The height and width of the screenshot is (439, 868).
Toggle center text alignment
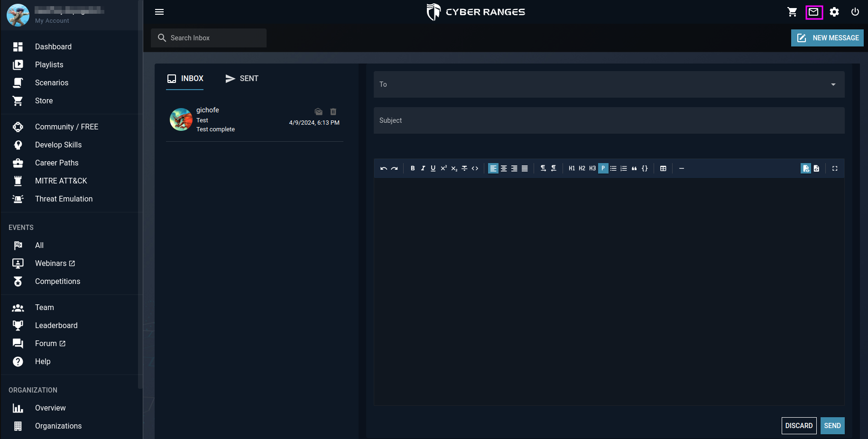click(504, 168)
